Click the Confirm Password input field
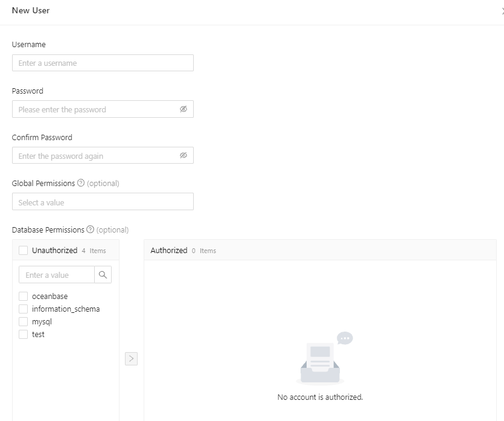504x421 pixels. coord(97,156)
